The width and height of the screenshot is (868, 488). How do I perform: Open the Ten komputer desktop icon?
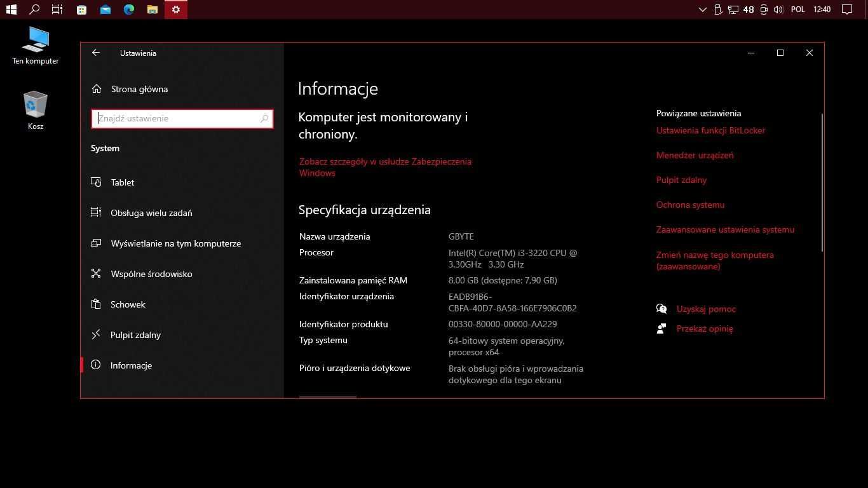(36, 45)
